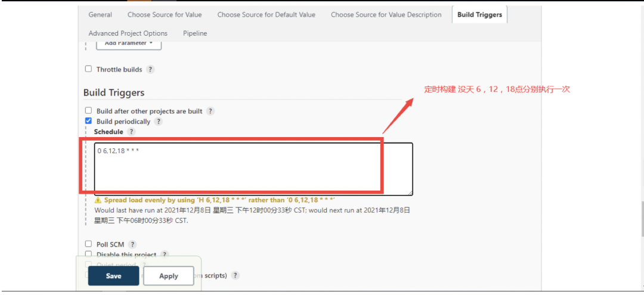Switch to the General tab
This screenshot has height=295, width=644.
100,14
